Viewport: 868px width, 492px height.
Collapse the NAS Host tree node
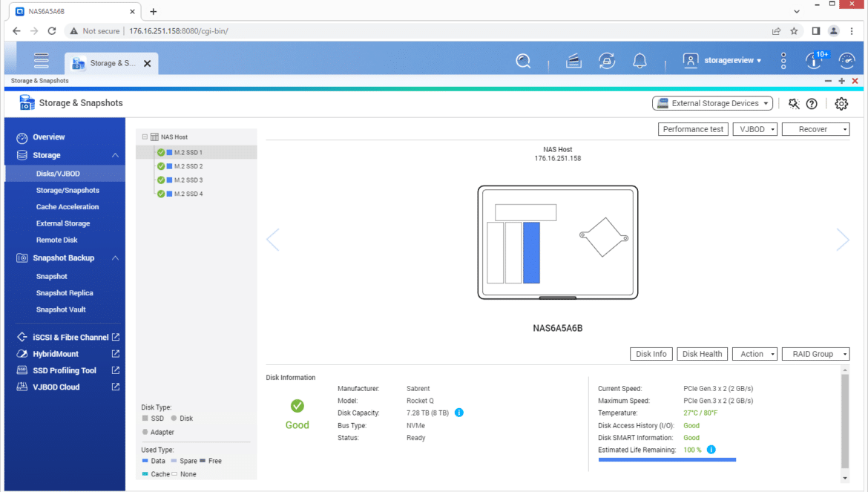click(x=145, y=137)
